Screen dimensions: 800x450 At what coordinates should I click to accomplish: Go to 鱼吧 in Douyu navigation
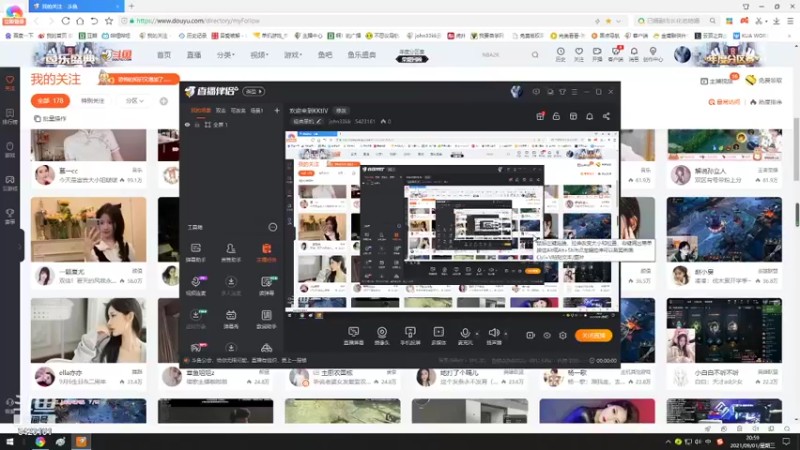(325, 55)
